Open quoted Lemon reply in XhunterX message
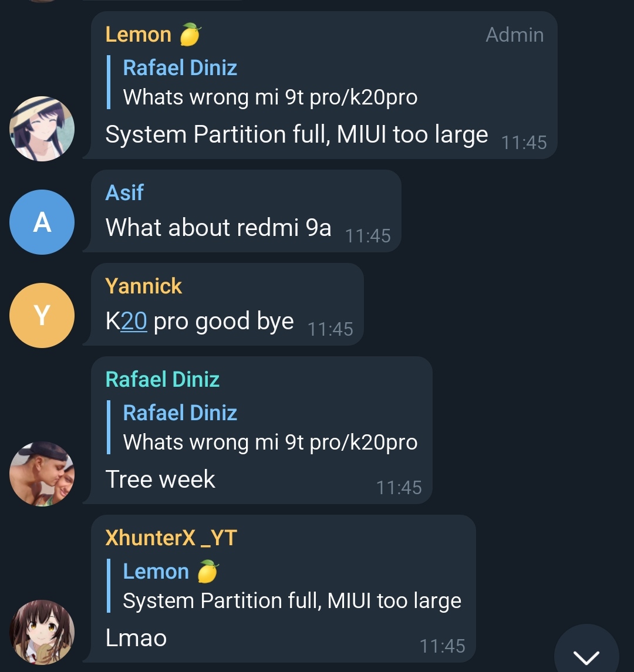The image size is (634, 672). (x=285, y=585)
